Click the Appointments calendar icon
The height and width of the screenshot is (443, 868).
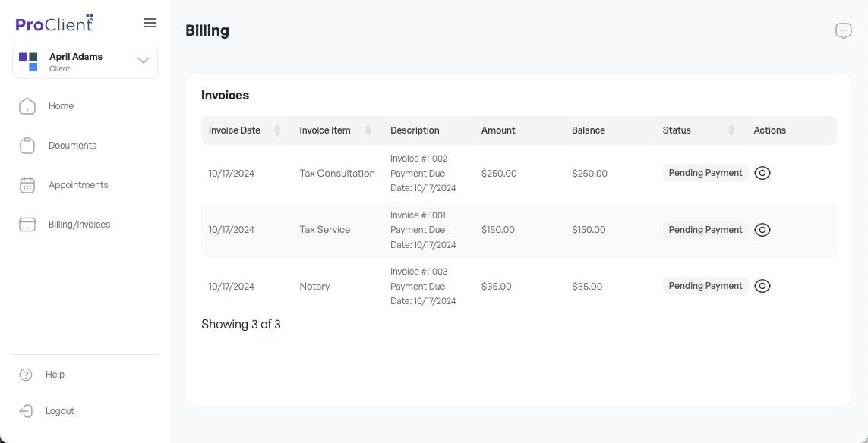point(27,185)
